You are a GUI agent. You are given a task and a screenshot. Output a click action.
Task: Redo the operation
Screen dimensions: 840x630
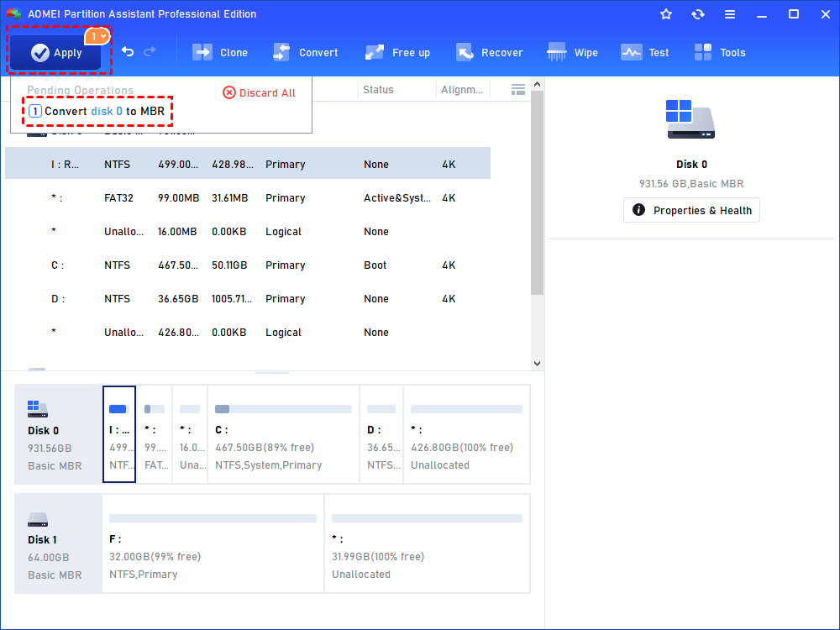pos(150,51)
